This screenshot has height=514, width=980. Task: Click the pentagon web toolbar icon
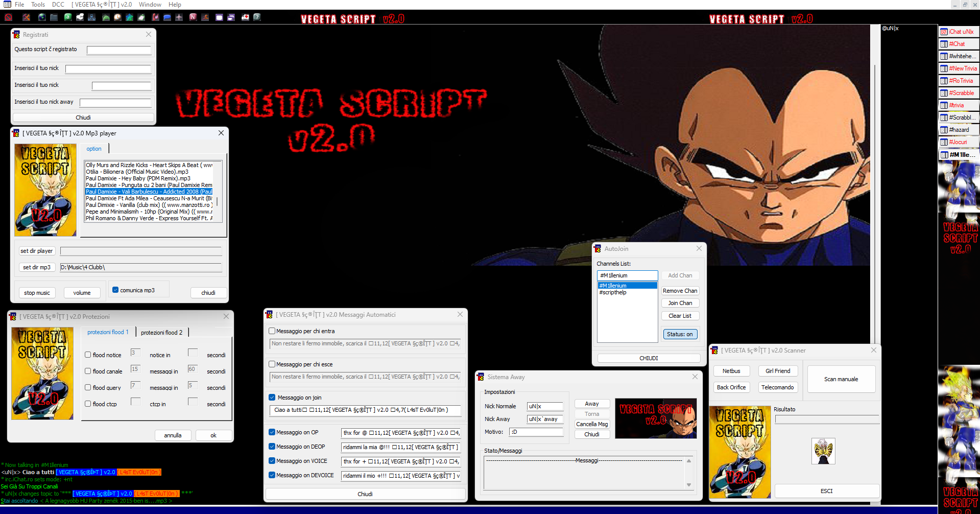130,17
